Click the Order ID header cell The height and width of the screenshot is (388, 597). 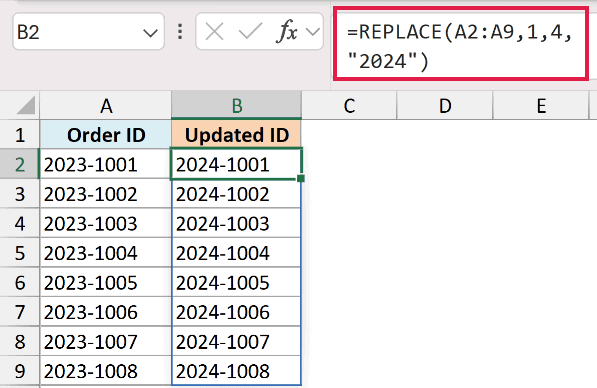(106, 135)
